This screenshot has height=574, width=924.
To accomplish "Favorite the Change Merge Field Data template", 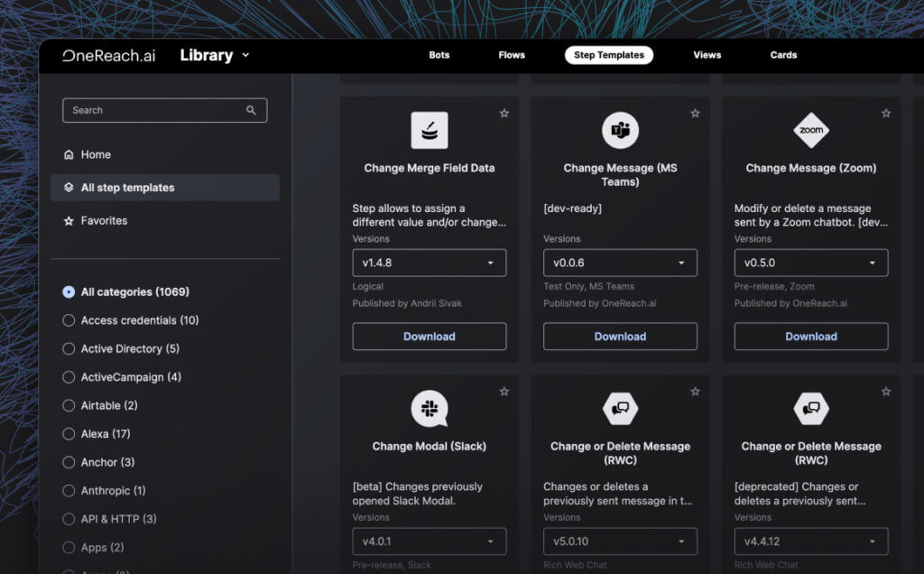I will pyautogui.click(x=504, y=114).
